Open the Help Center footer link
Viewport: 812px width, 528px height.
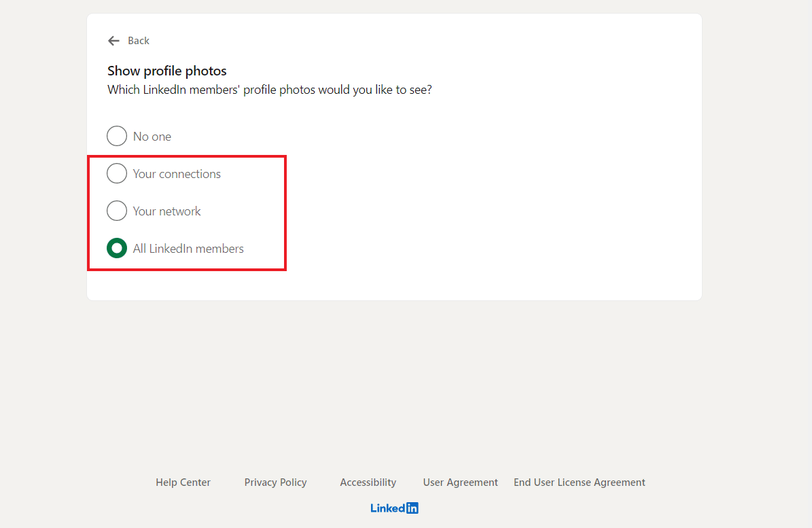point(183,482)
